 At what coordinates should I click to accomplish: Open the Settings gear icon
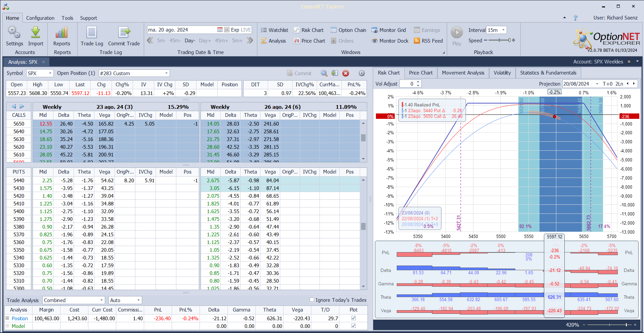[x=14, y=33]
